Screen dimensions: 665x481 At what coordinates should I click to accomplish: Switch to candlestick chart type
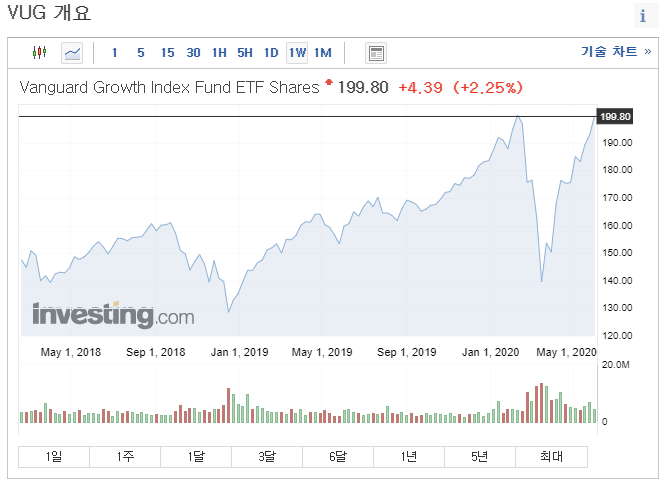pos(40,52)
